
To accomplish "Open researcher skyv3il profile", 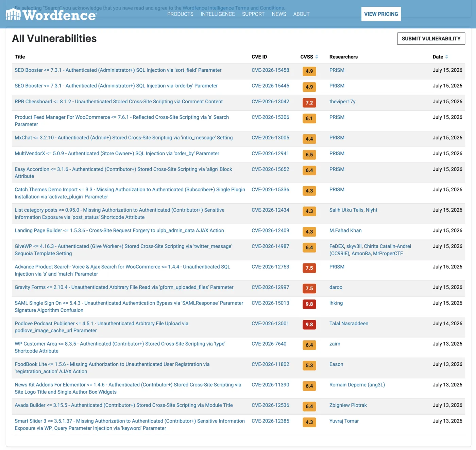I will pos(354,246).
